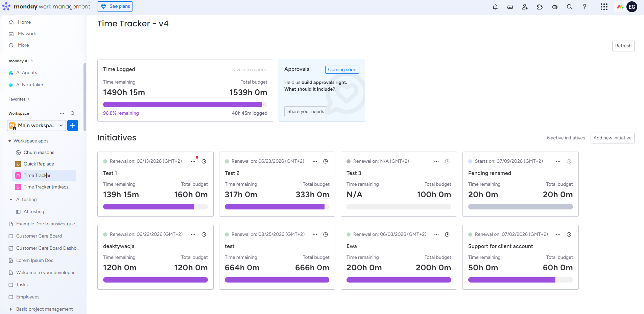
Task: Click the 6 active initiatives label
Action: pyautogui.click(x=566, y=138)
